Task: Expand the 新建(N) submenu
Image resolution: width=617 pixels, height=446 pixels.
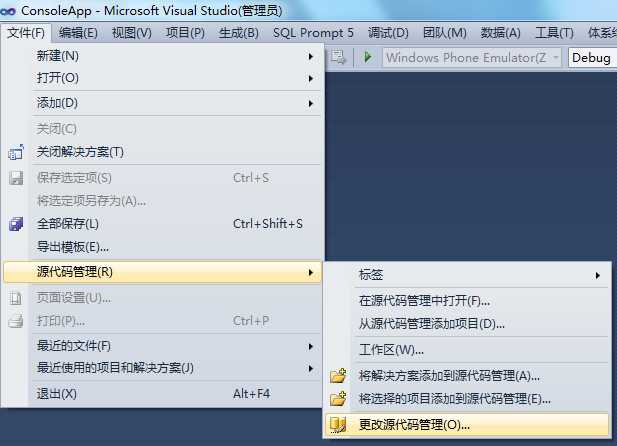Action: [162, 56]
